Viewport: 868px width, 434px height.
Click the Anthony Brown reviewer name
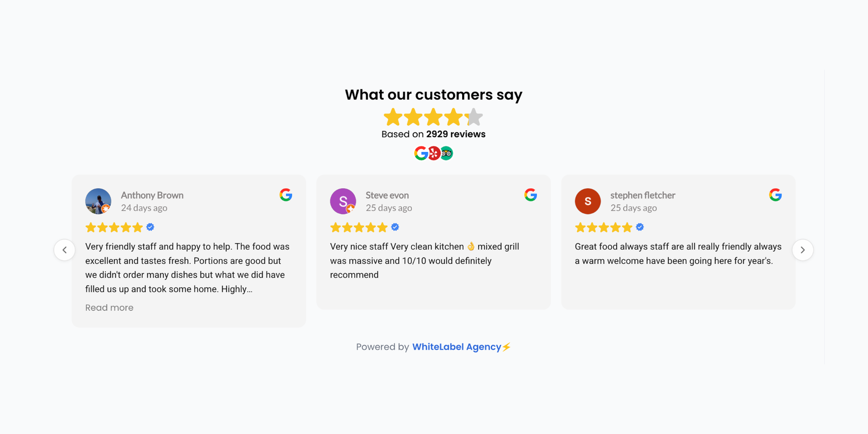click(x=152, y=195)
